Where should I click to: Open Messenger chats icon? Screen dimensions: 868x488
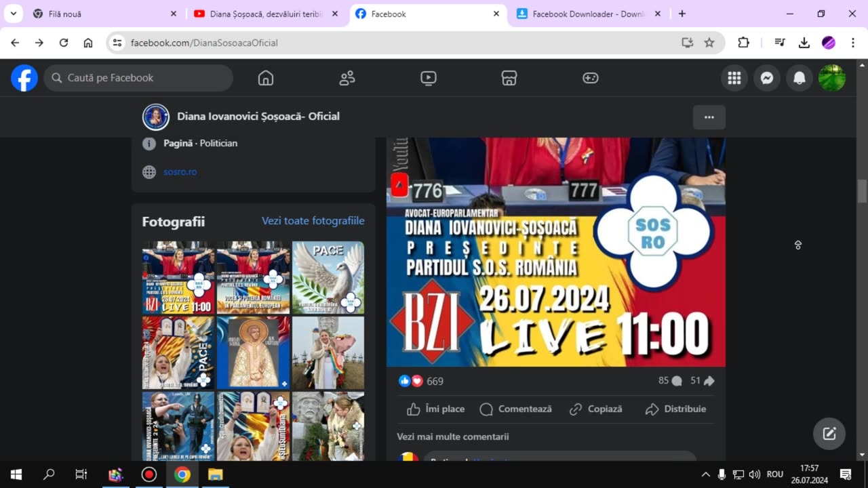coord(767,78)
